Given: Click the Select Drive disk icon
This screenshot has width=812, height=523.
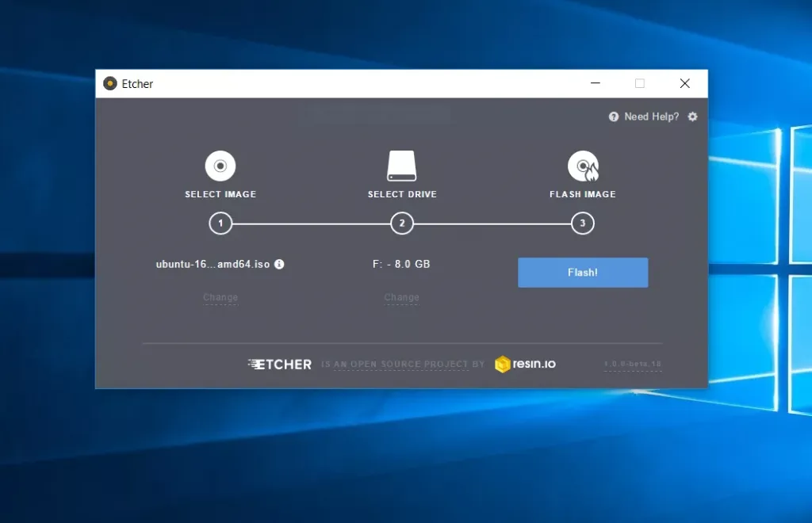Looking at the screenshot, I should (x=402, y=166).
